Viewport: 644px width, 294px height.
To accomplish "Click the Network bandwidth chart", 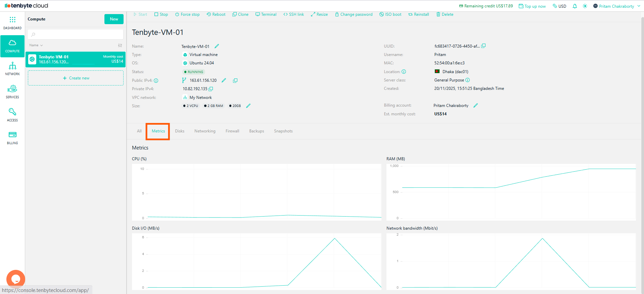I will pyautogui.click(x=511, y=261).
